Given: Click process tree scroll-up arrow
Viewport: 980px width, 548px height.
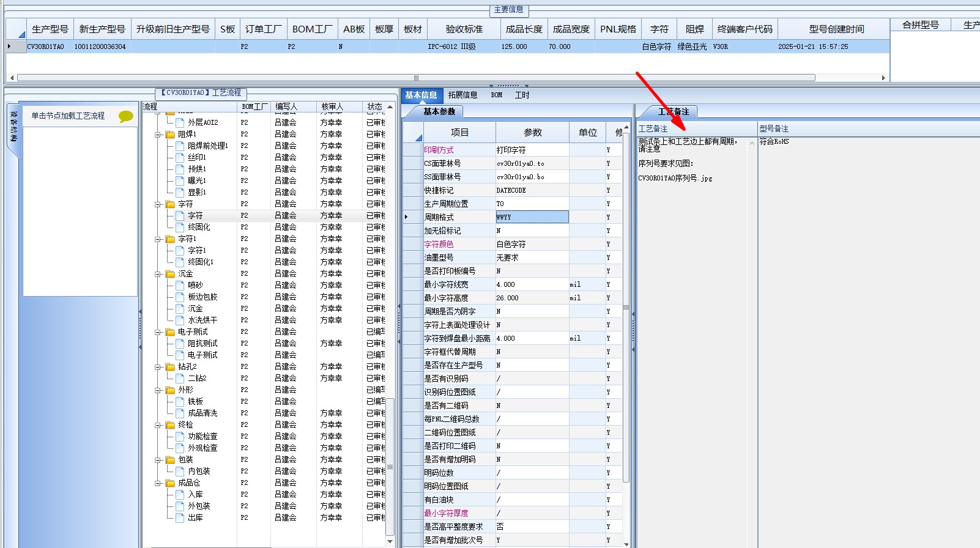Looking at the screenshot, I should click(390, 106).
